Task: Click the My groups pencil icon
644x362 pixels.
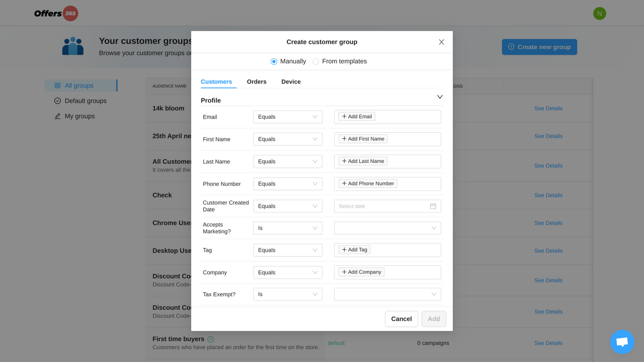Action: (57, 116)
